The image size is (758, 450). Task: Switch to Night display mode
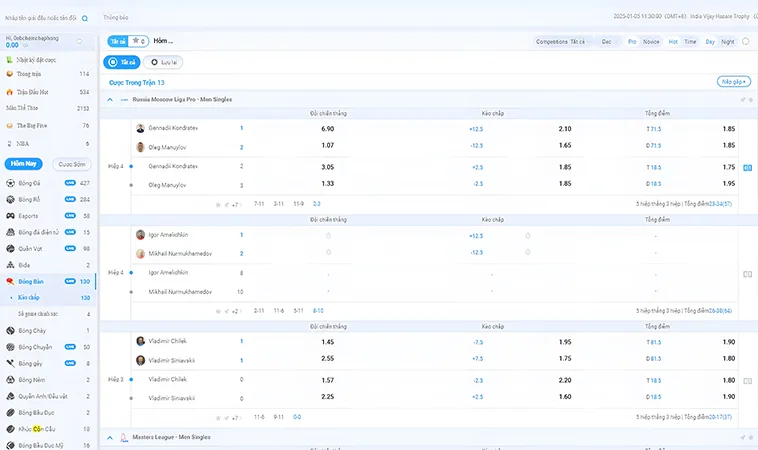pyautogui.click(x=727, y=41)
